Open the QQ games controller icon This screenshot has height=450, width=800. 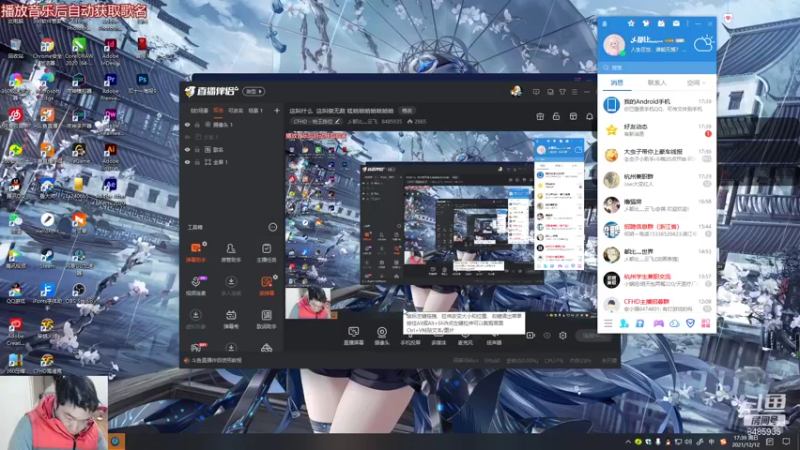point(658,323)
